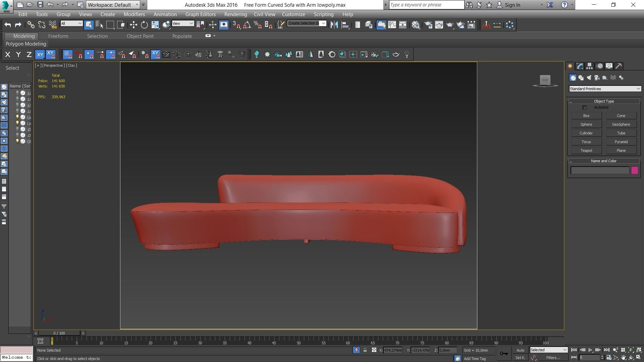Click the time slider 0 / 100 handle
644x362 pixels.
coord(59,333)
